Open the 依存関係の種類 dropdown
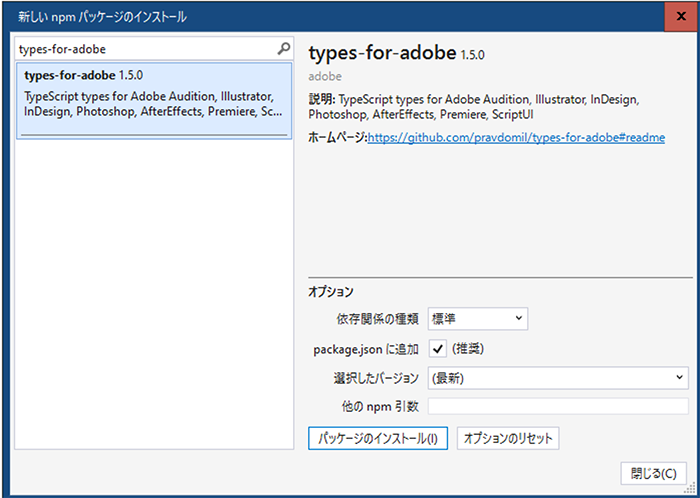Viewport: 700px width, 498px height. 478,319
